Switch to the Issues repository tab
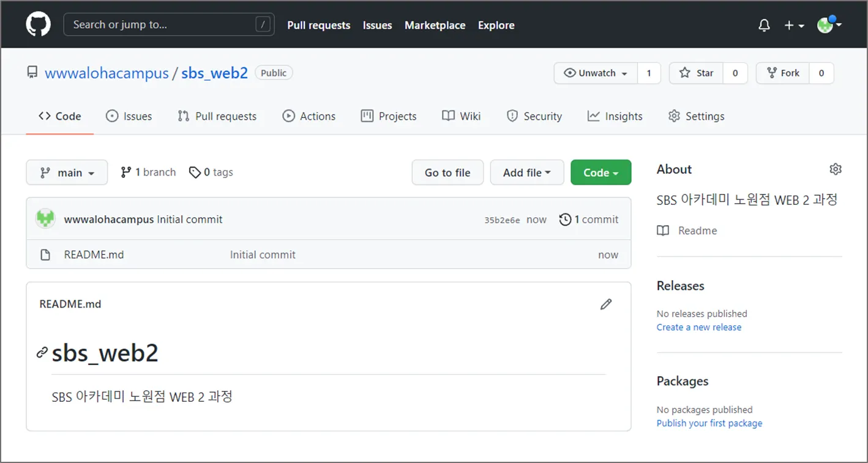This screenshot has width=868, height=463. click(x=129, y=116)
